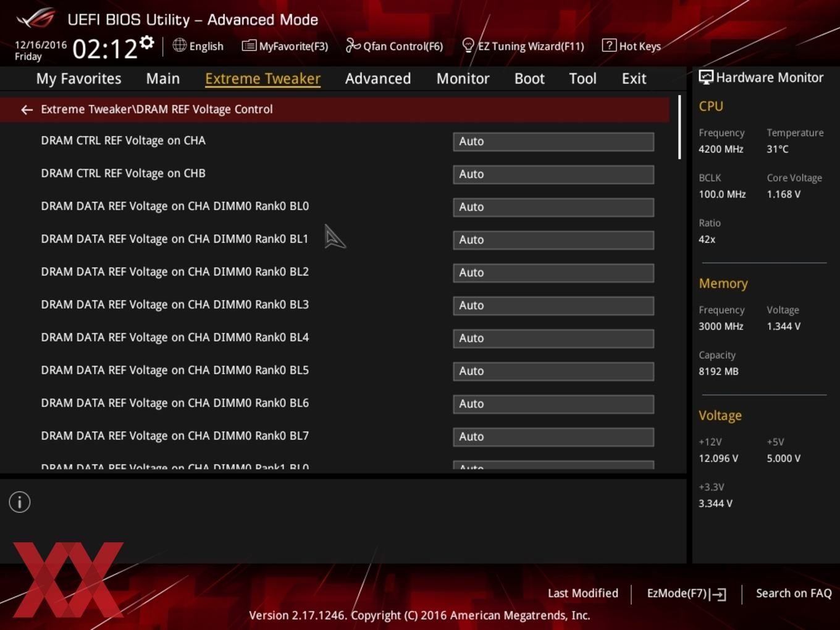Click CPU frequency value 4200 MHz
The height and width of the screenshot is (630, 840).
pyautogui.click(x=721, y=149)
